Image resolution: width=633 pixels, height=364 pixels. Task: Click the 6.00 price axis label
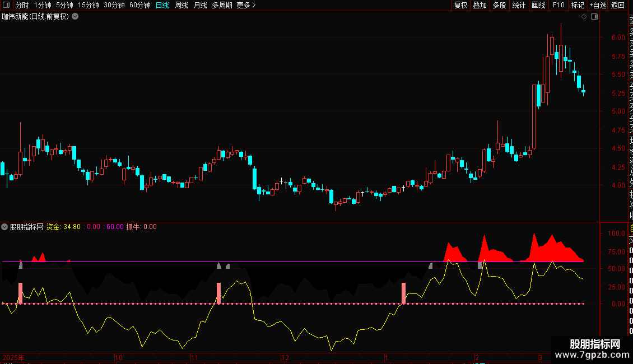pyautogui.click(x=618, y=37)
